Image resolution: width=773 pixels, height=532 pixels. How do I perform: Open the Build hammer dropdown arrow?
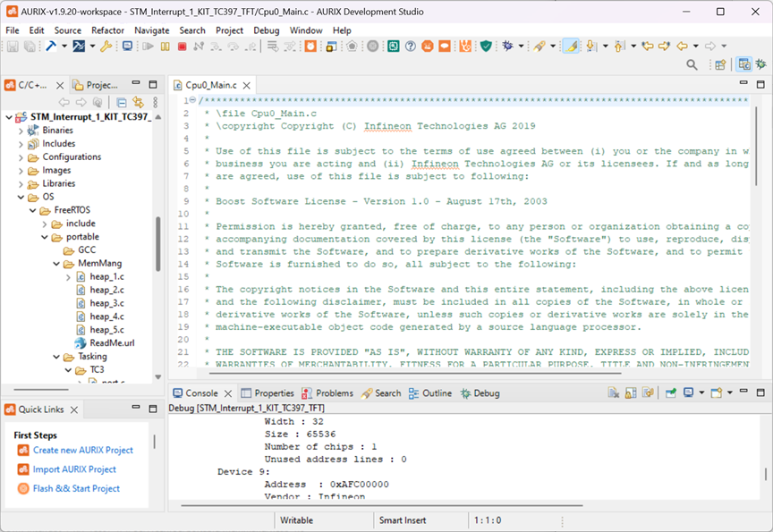tap(65, 46)
